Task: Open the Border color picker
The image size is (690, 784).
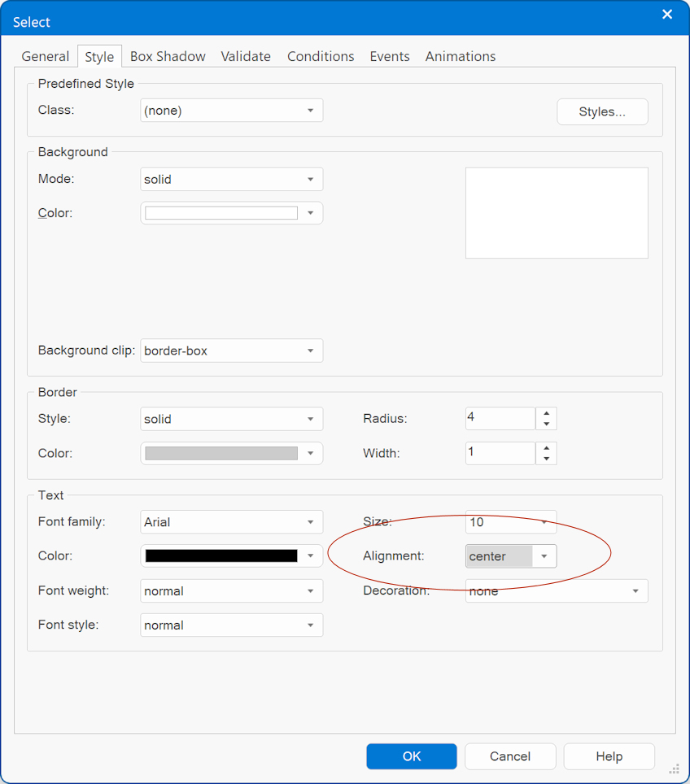Action: point(221,454)
